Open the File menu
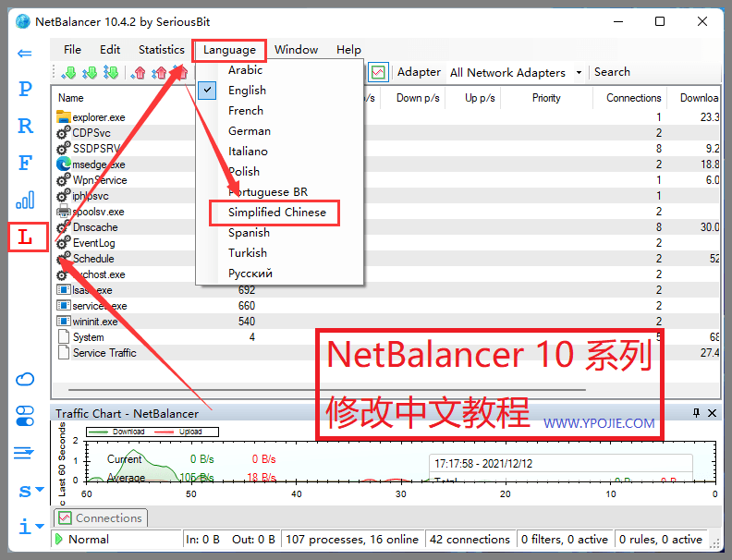The image size is (732, 560). click(x=72, y=50)
